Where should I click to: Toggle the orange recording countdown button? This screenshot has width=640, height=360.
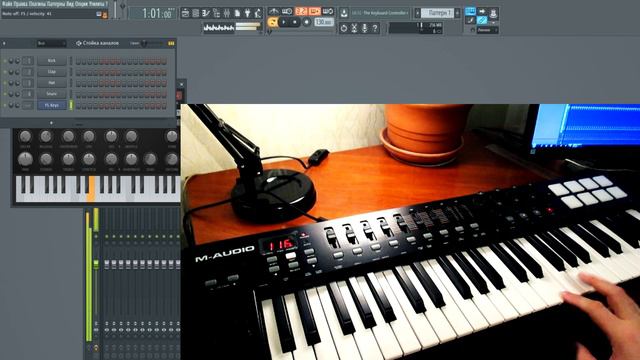(301, 11)
